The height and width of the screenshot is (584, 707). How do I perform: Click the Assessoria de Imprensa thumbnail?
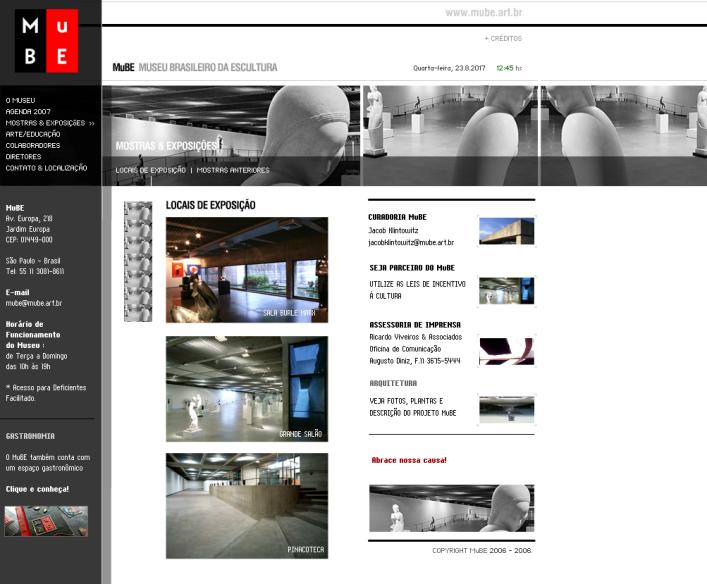coord(507,351)
